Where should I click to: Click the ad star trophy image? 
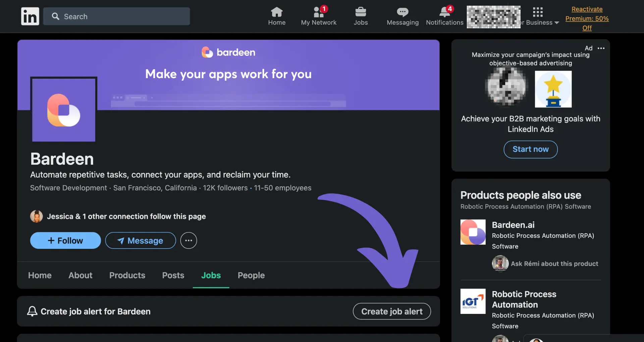553,89
